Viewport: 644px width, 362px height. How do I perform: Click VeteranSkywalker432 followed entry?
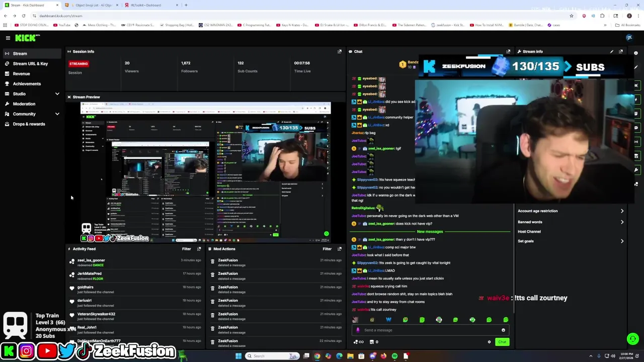(x=136, y=316)
